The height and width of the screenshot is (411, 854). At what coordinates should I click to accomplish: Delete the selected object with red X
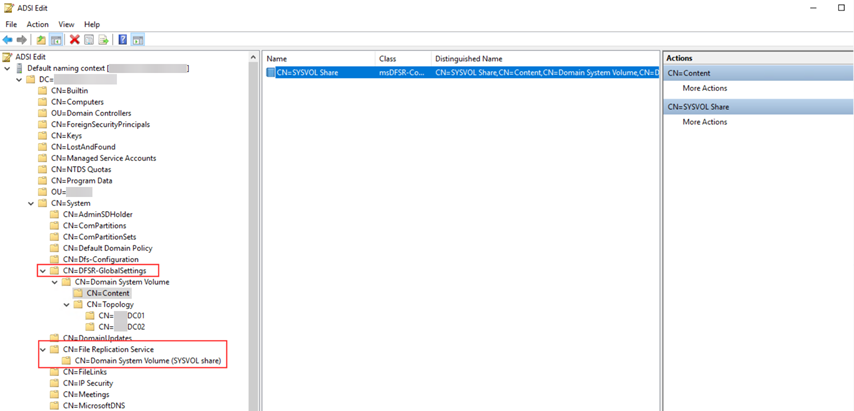(x=75, y=40)
